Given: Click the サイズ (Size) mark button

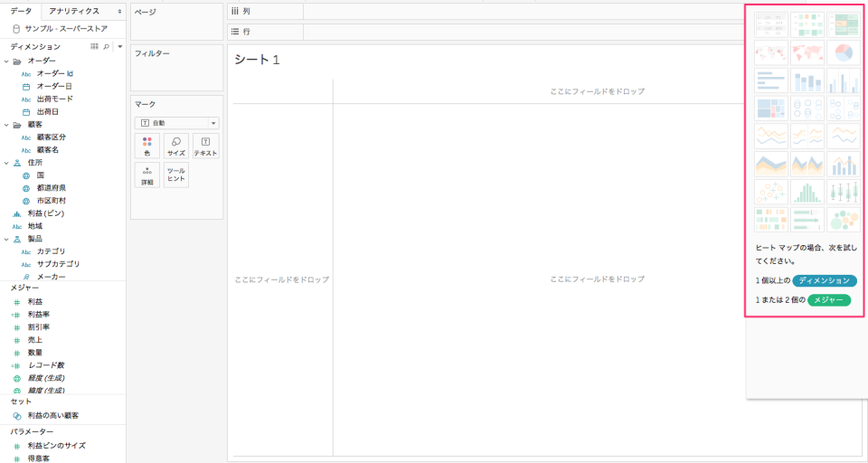Looking at the screenshot, I should (176, 146).
